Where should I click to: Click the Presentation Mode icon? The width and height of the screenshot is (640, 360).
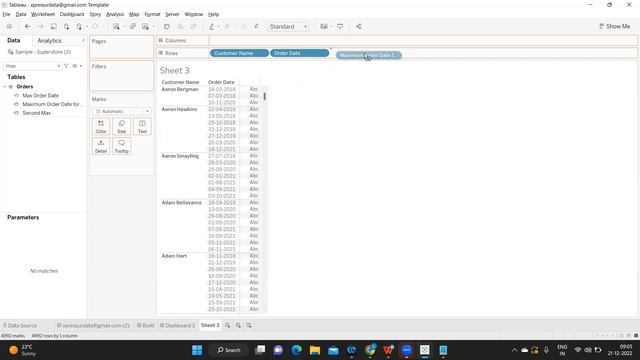click(x=340, y=27)
